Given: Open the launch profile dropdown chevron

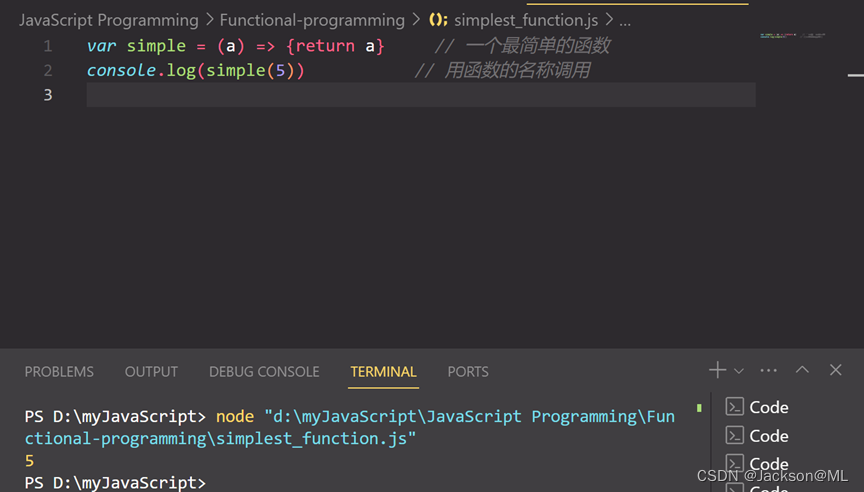Looking at the screenshot, I should coord(739,371).
